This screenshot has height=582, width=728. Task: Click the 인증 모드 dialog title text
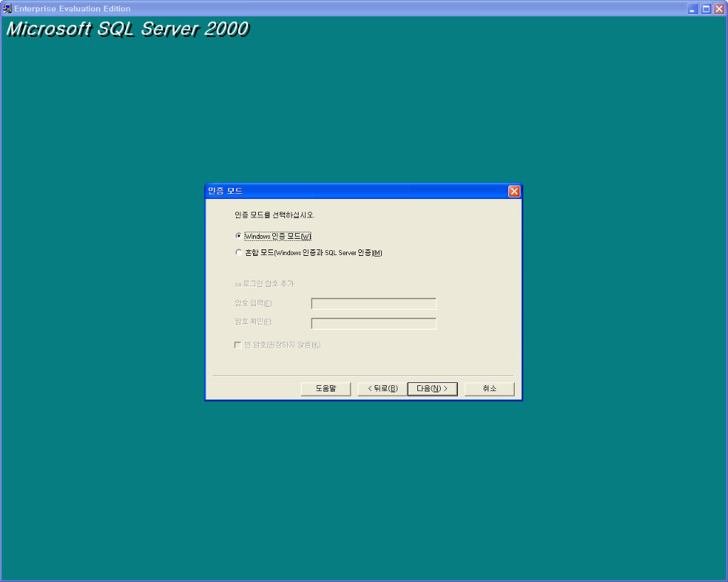point(225,190)
